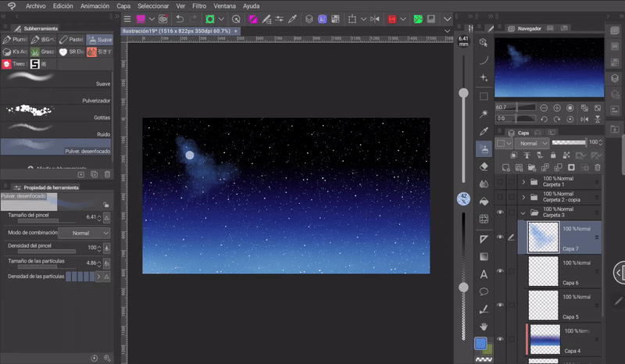Pick the rectangular selection tool
Image resolution: width=625 pixels, height=364 pixels.
point(484,96)
